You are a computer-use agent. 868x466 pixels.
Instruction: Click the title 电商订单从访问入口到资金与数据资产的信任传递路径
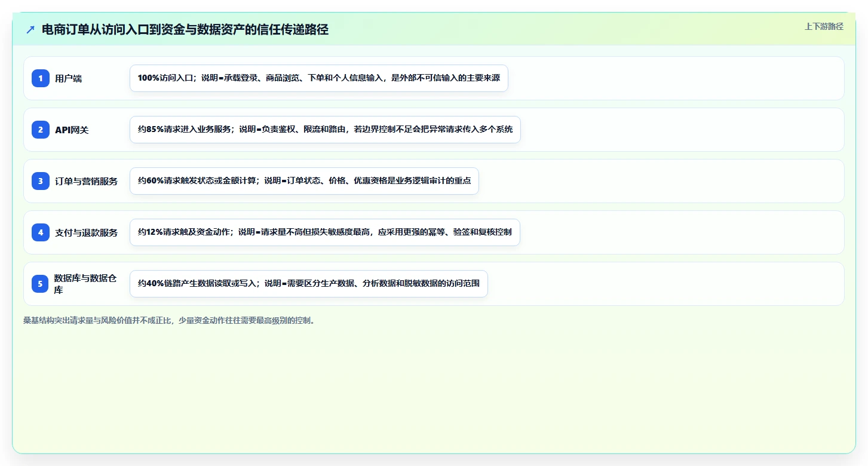tap(185, 29)
